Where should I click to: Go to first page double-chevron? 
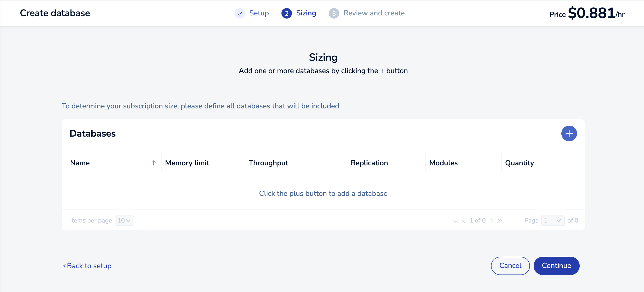click(456, 221)
